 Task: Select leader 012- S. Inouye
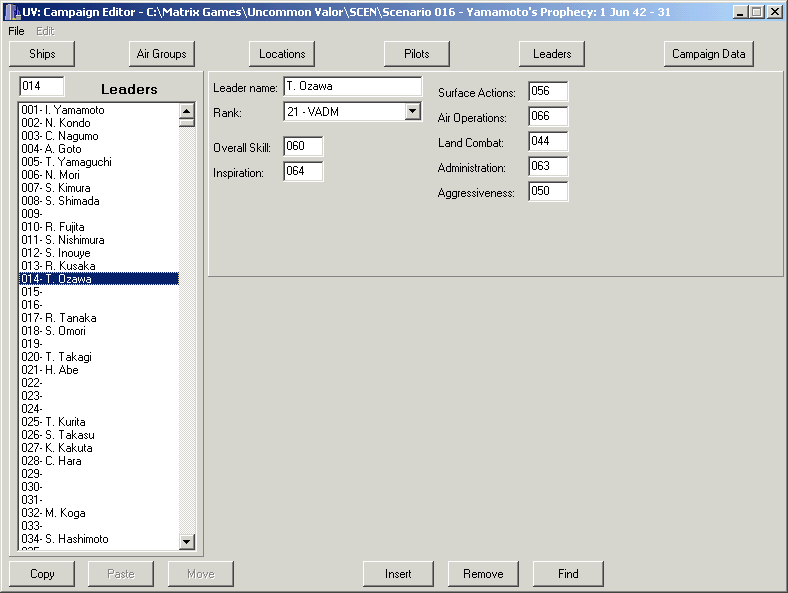pos(98,253)
